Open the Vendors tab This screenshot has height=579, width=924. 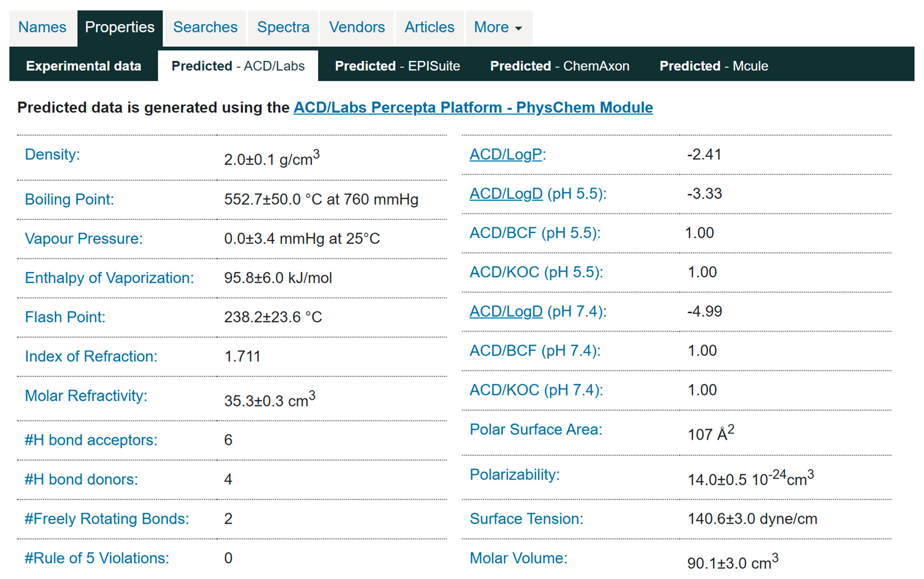pyautogui.click(x=357, y=27)
